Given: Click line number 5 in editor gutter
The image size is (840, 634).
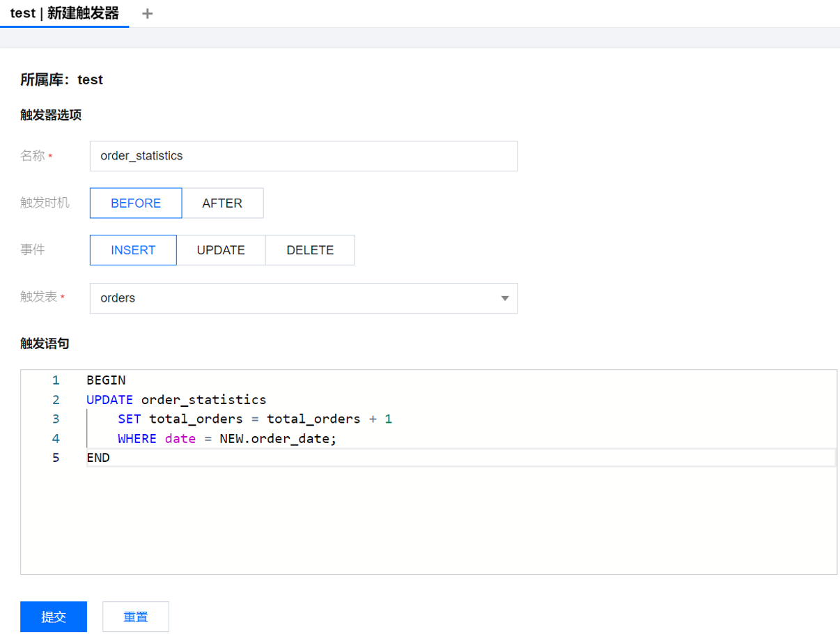Looking at the screenshot, I should (56, 458).
